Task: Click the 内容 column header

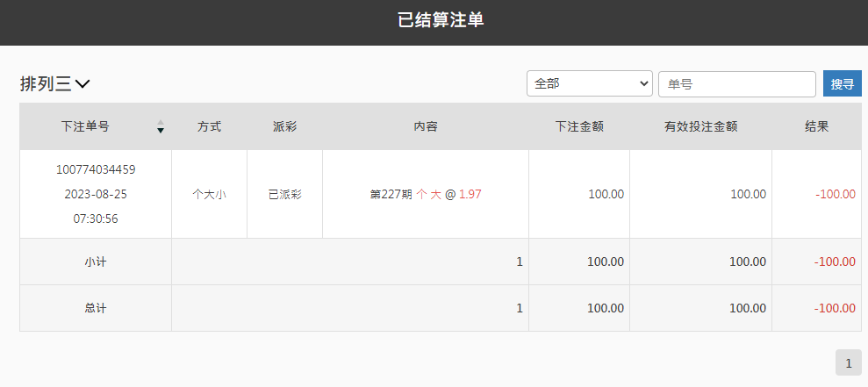Action: 425,126
